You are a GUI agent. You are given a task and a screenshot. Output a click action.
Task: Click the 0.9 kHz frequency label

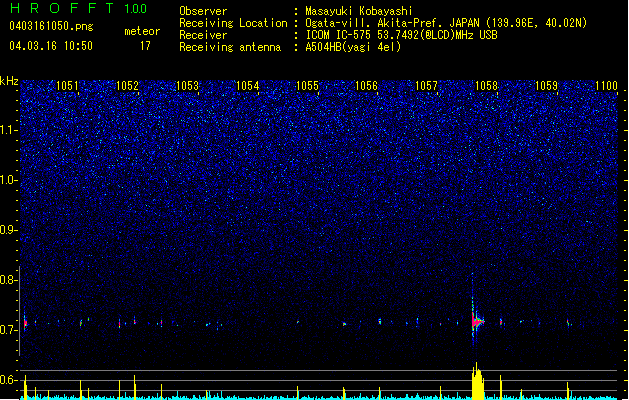pos(9,230)
